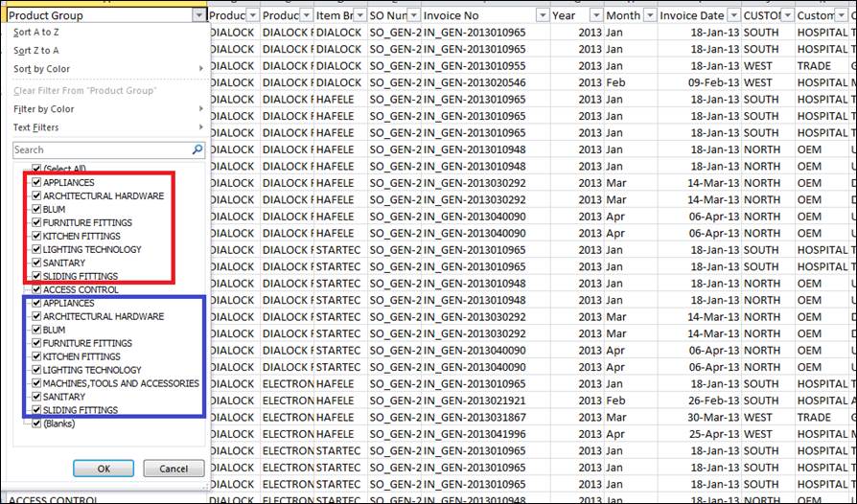Open the Text Filters submenu

pyautogui.click(x=108, y=127)
